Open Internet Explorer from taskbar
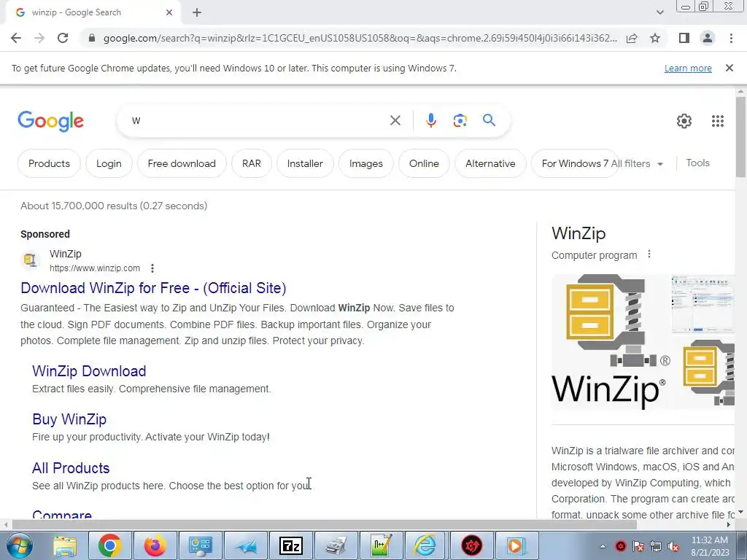747x560 pixels. click(425, 545)
